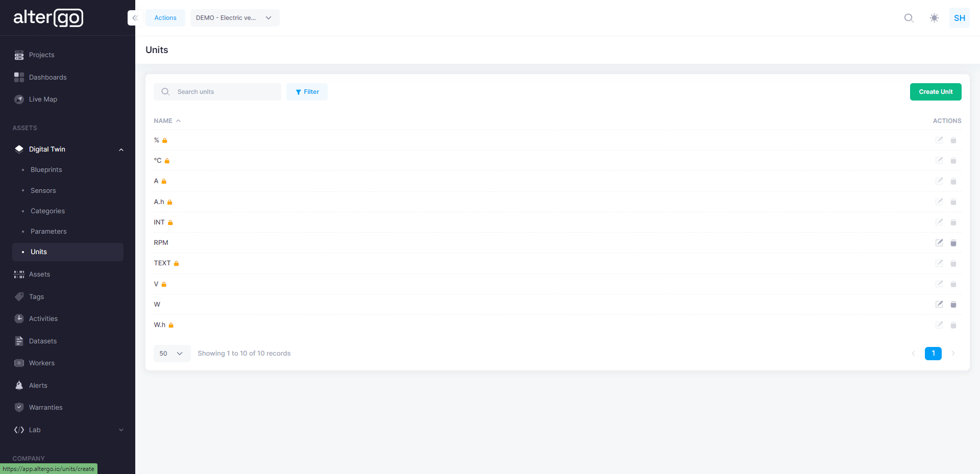Collapse the sidebar with the double-chevron toggle

pyautogui.click(x=135, y=17)
